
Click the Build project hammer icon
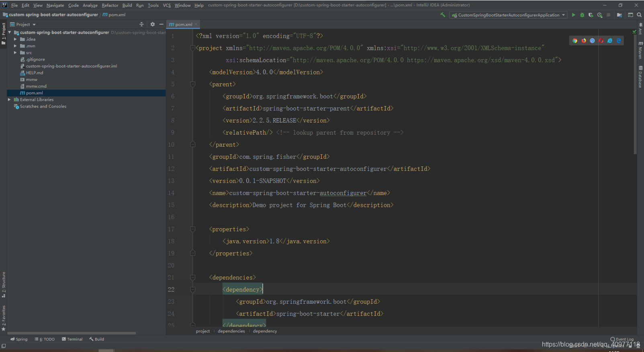point(443,15)
